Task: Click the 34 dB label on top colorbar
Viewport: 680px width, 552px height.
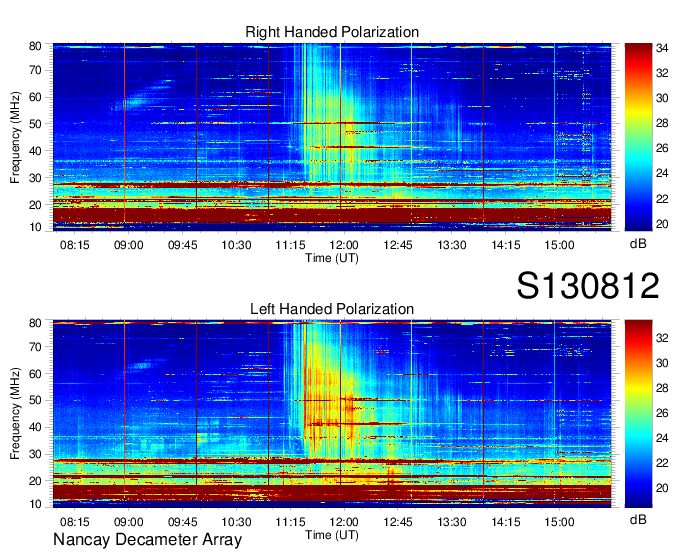Action: [662, 48]
